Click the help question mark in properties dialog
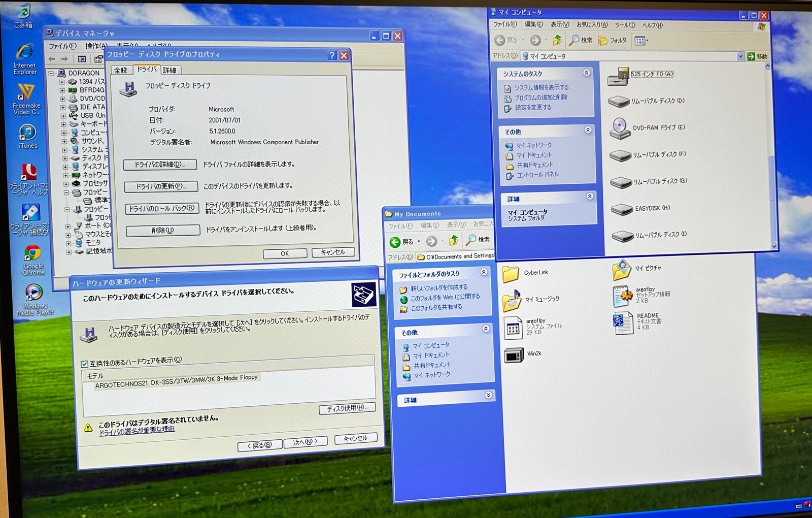 click(332, 55)
